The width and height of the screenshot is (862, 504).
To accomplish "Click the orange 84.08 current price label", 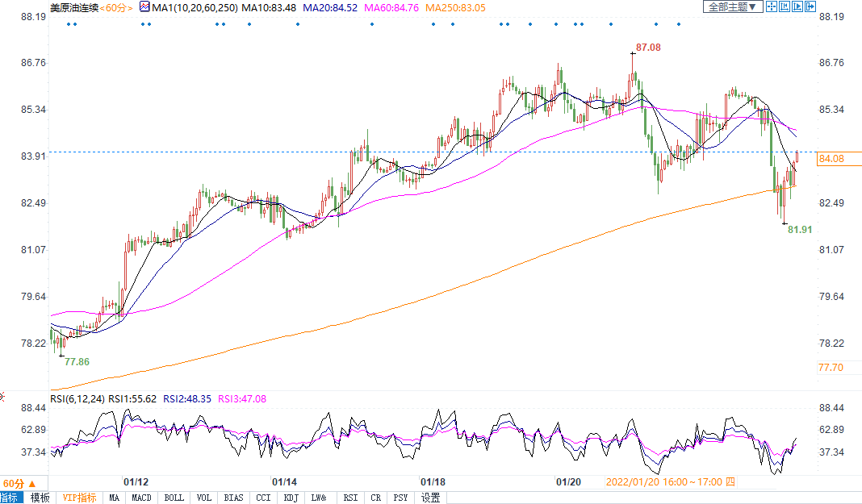I will (831, 159).
